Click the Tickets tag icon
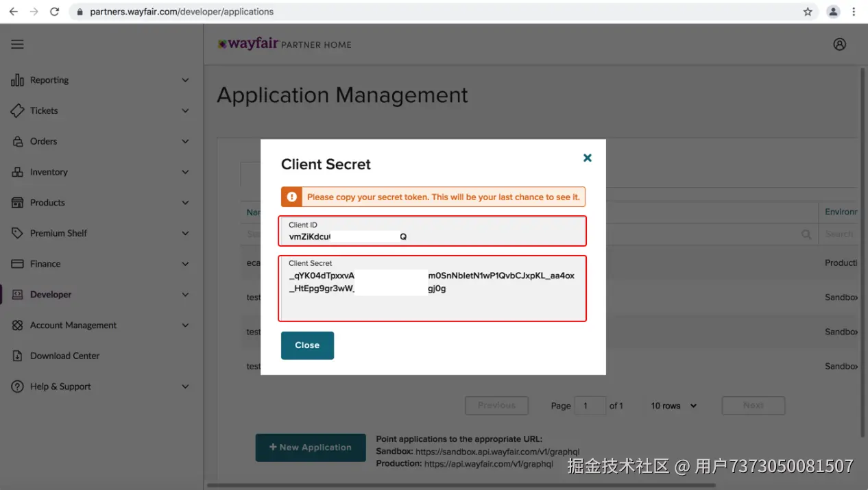 pos(17,110)
